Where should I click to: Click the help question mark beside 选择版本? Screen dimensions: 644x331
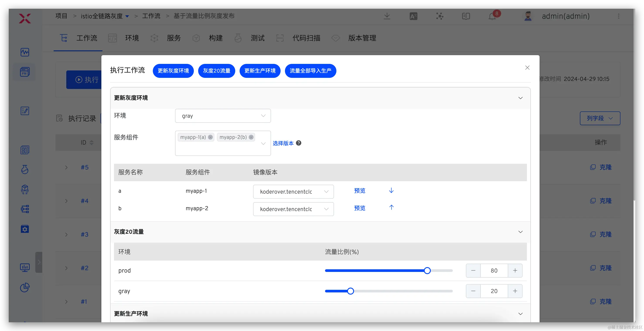298,143
